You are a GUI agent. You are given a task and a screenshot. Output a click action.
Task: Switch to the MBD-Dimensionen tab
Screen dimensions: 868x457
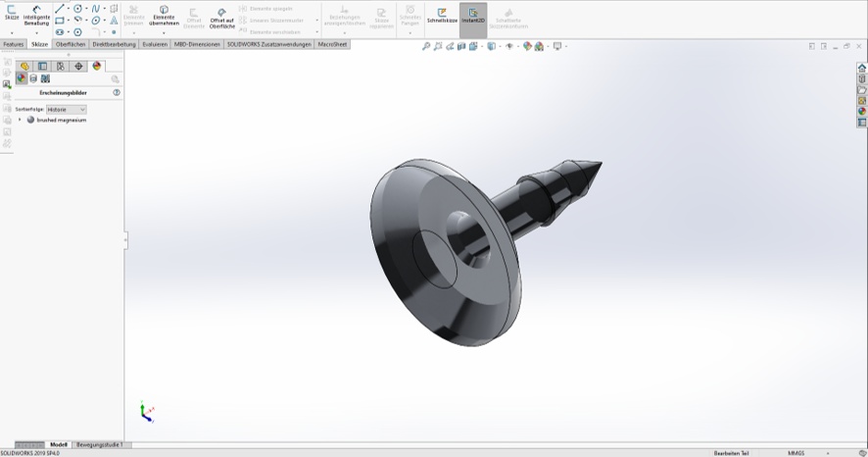click(197, 44)
